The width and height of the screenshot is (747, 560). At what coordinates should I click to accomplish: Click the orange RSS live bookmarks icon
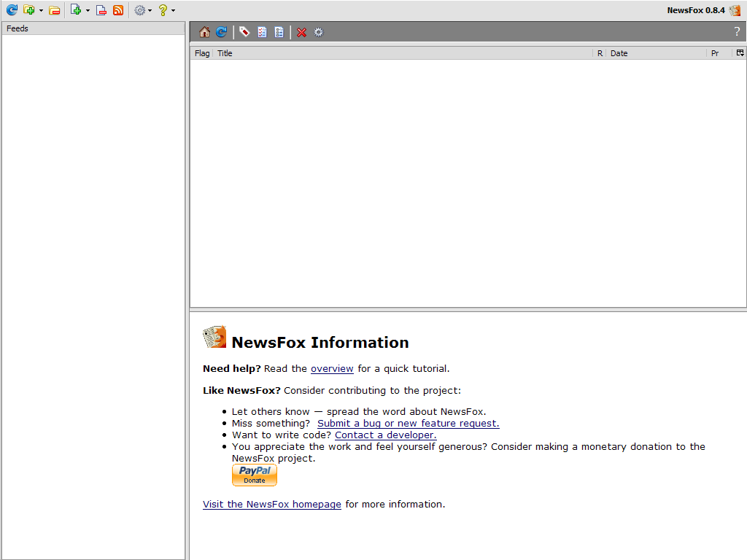(x=118, y=10)
